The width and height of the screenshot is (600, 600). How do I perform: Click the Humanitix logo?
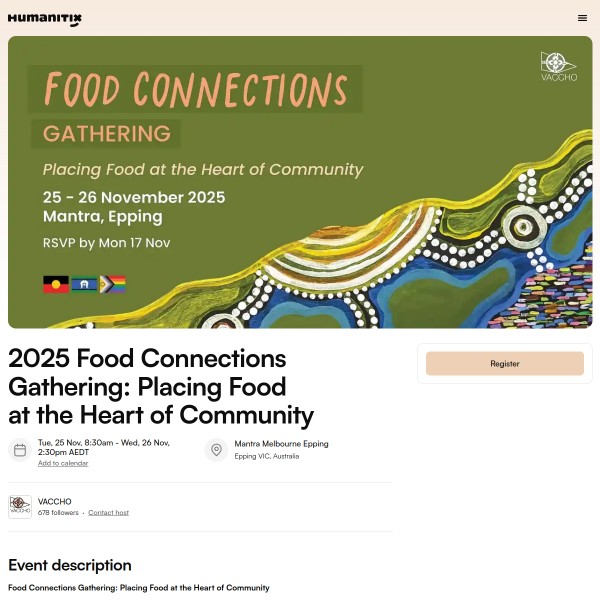point(45,18)
